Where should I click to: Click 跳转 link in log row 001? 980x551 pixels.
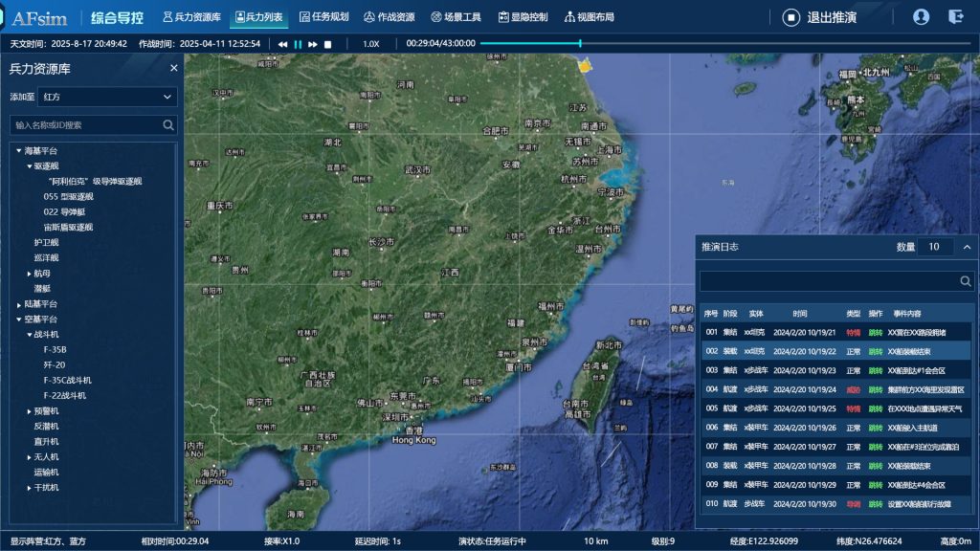[875, 333]
